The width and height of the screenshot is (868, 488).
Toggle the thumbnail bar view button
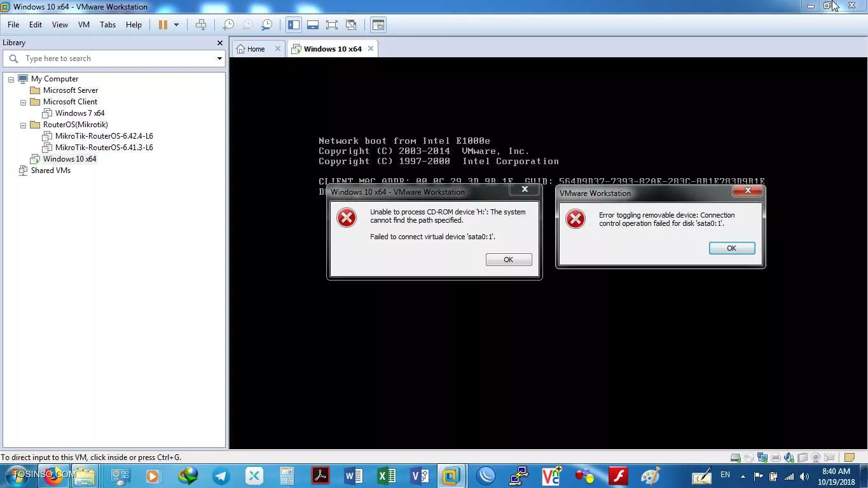(x=313, y=25)
